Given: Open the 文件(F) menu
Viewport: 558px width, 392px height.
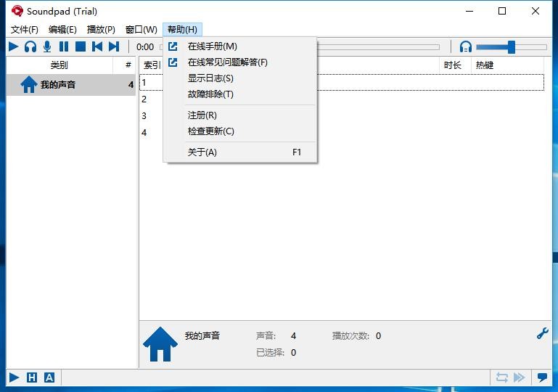Looking at the screenshot, I should click(x=24, y=30).
